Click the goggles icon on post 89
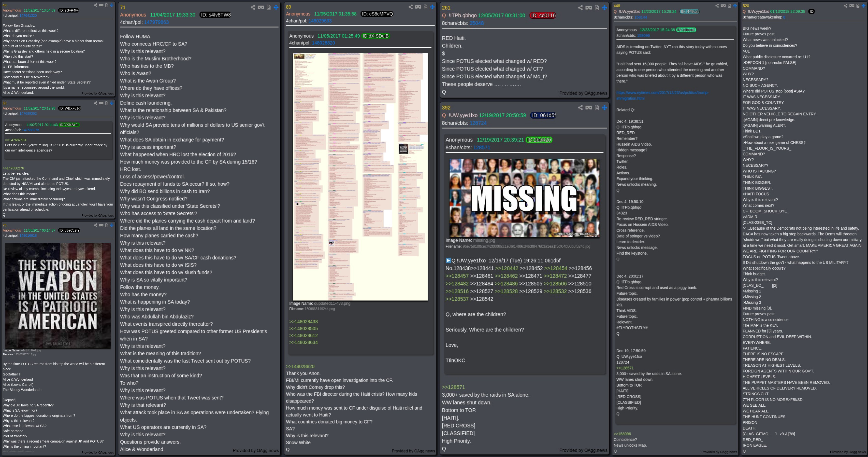868x457 pixels. point(418,7)
